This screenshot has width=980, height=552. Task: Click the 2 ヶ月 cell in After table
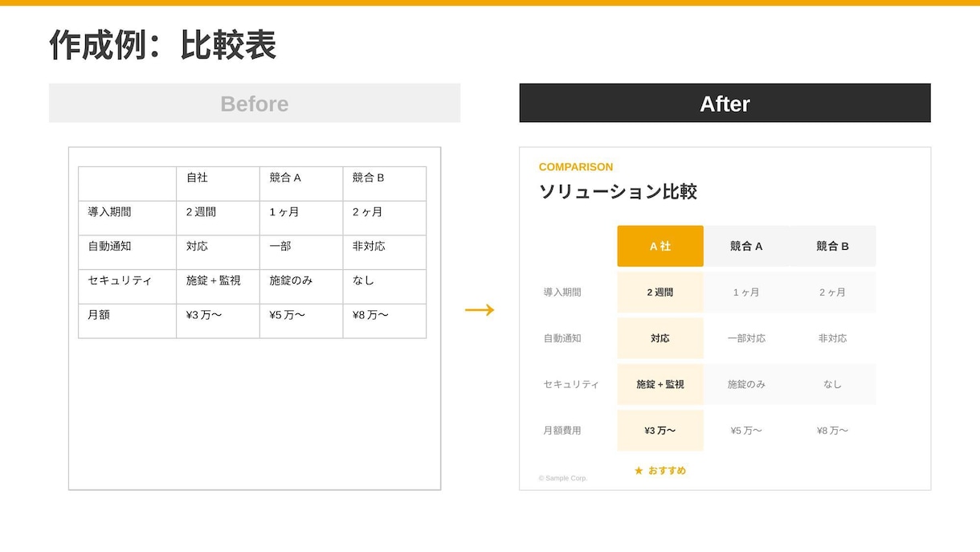tap(832, 292)
